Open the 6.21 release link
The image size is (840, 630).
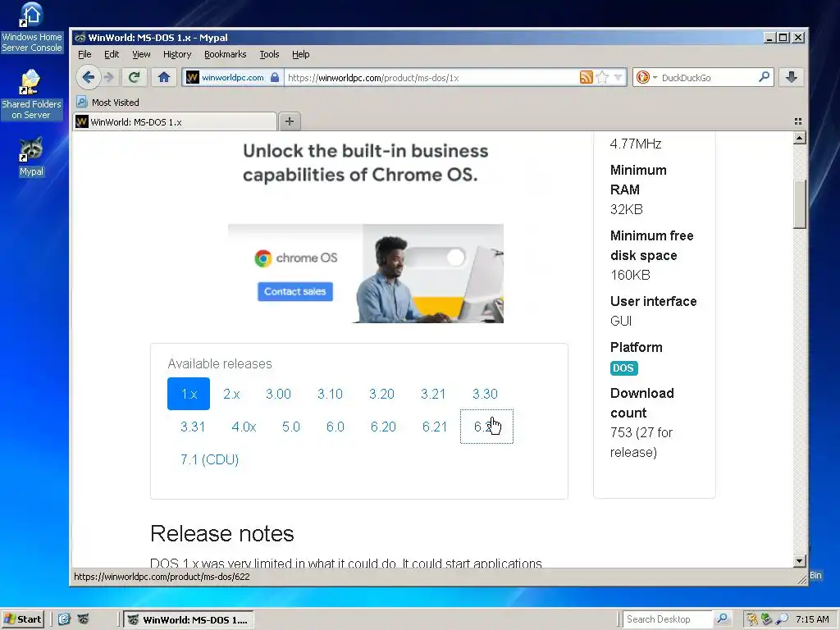(435, 427)
